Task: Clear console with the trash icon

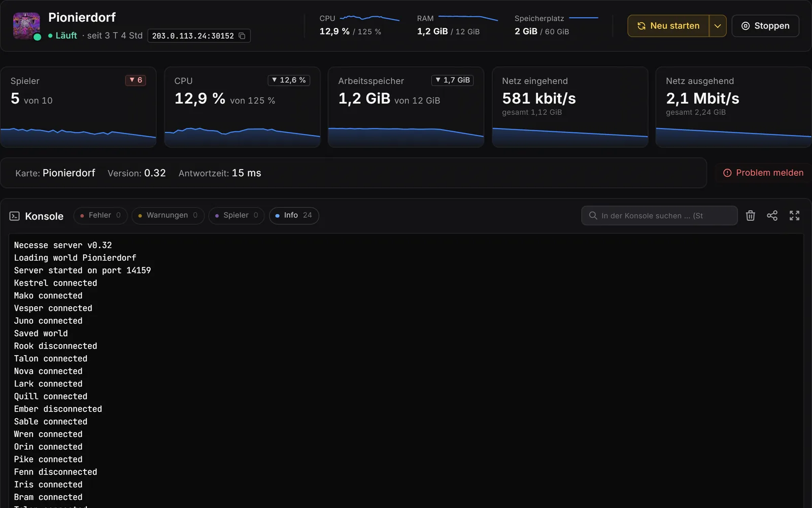Action: click(x=751, y=215)
